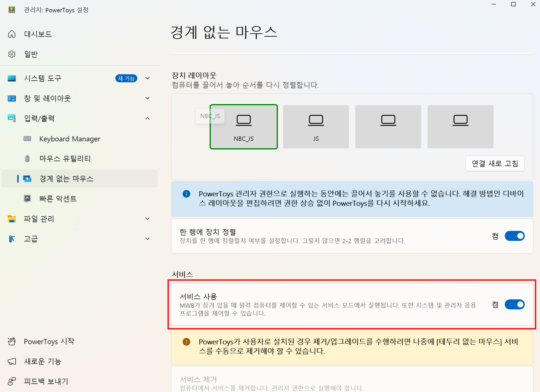Toggle the 서비스 사용 switch
The width and height of the screenshot is (540, 392).
(515, 305)
